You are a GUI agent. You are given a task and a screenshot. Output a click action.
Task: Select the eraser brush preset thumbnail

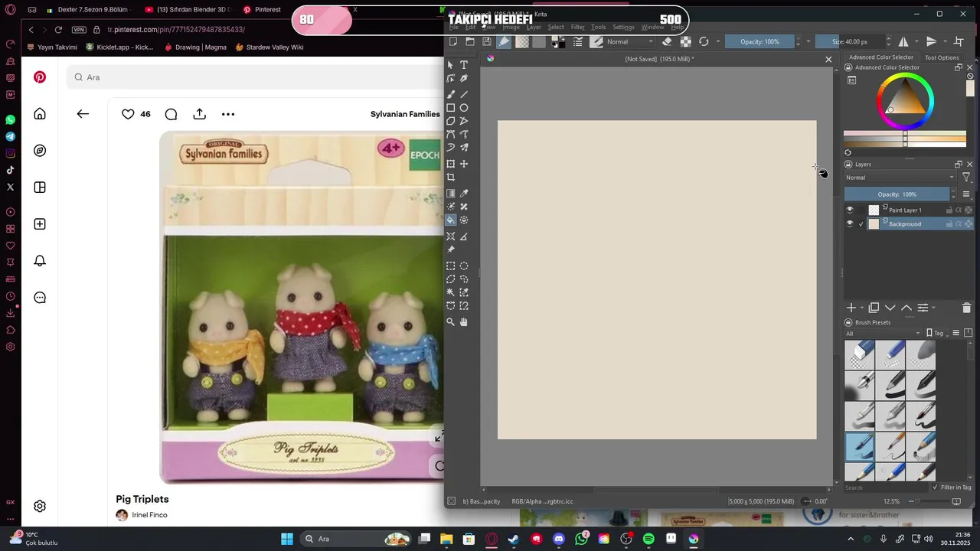(x=860, y=354)
